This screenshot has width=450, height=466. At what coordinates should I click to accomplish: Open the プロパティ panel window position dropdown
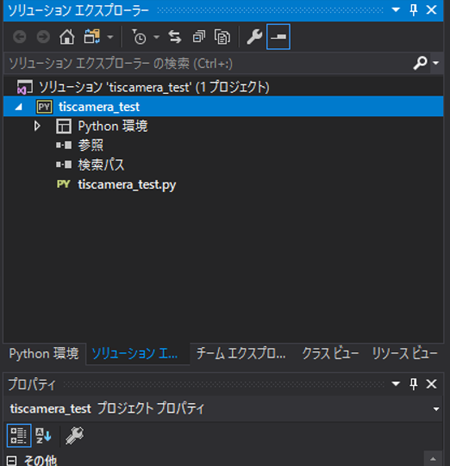click(396, 384)
